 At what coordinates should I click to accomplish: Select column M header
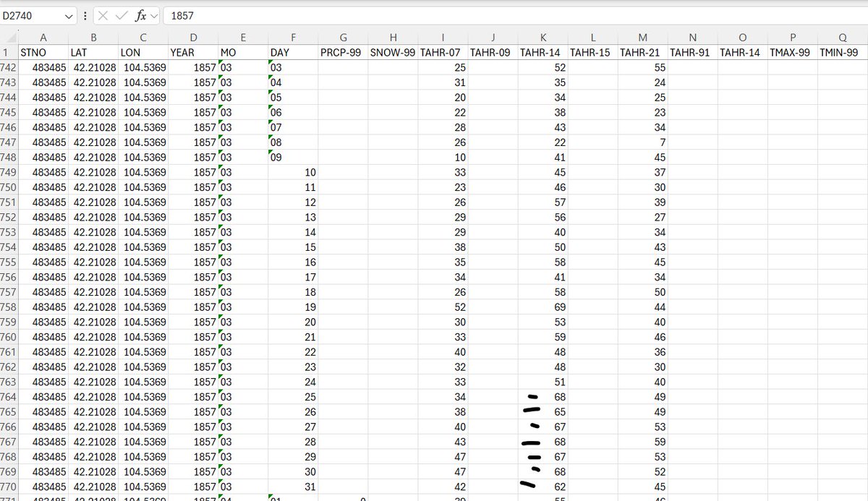tap(643, 38)
